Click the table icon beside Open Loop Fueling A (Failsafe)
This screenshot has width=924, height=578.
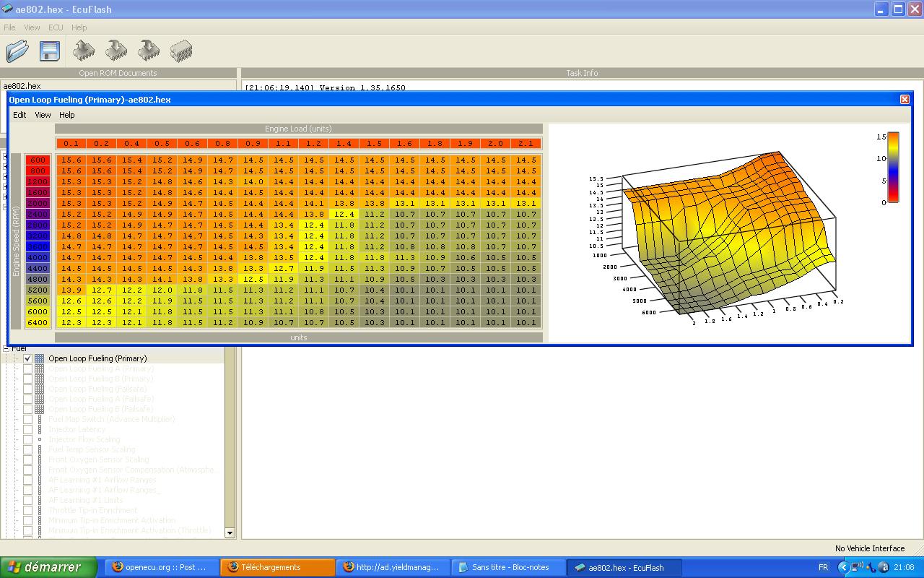point(40,399)
